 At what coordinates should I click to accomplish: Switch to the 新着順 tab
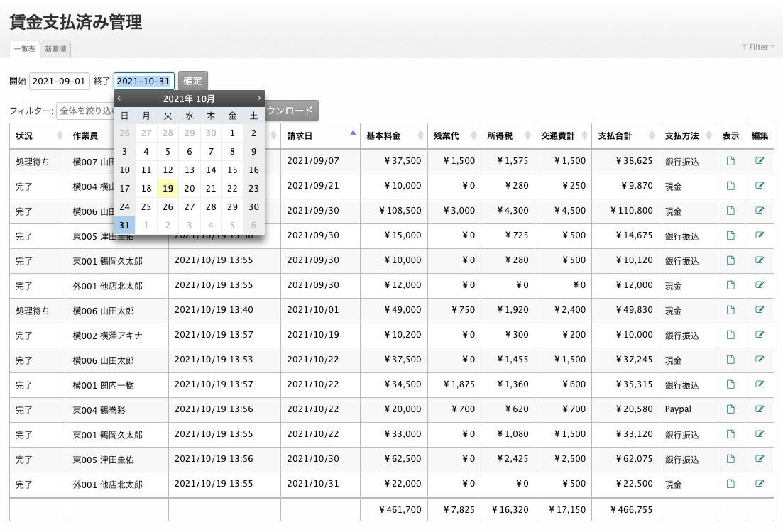(55, 50)
